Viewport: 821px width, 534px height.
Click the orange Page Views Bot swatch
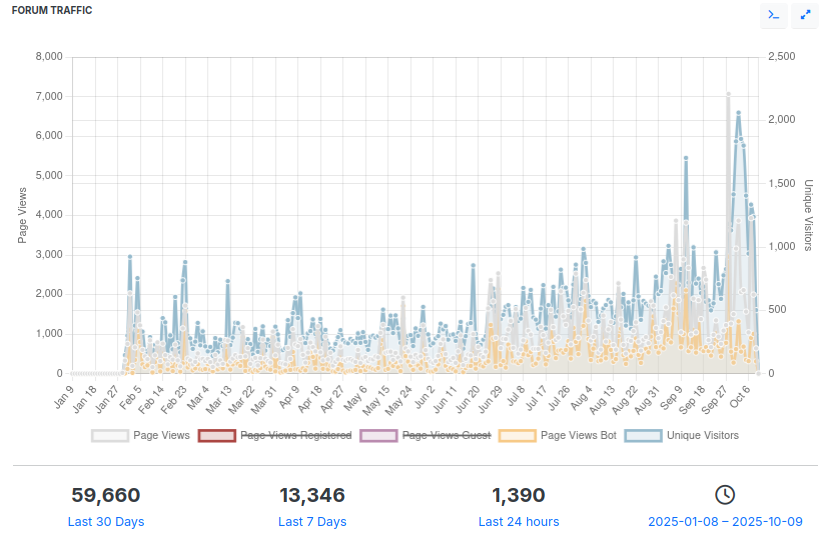pyautogui.click(x=517, y=435)
